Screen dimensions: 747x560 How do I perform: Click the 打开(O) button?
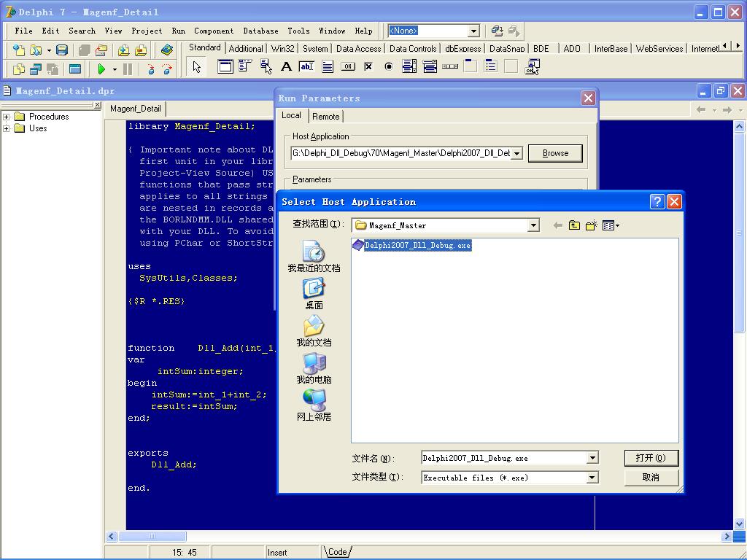click(x=651, y=458)
